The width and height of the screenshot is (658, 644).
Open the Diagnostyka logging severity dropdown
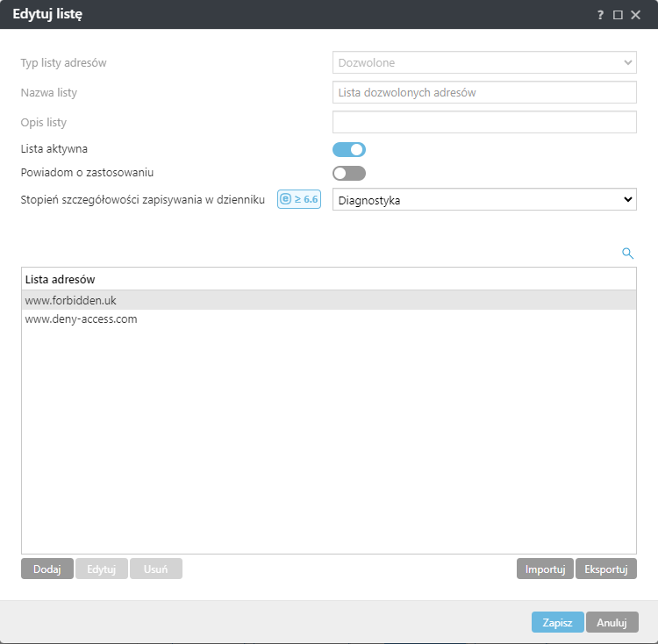484,200
